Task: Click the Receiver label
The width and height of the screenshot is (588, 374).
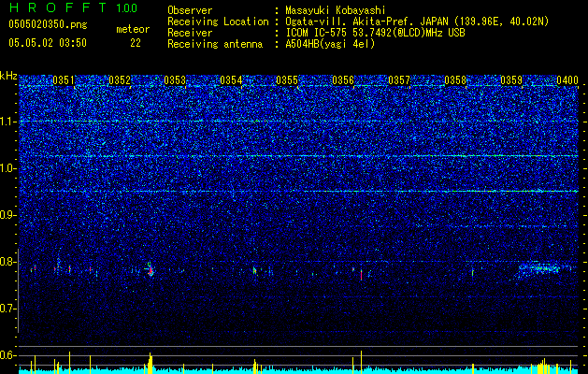Action: [x=190, y=33]
